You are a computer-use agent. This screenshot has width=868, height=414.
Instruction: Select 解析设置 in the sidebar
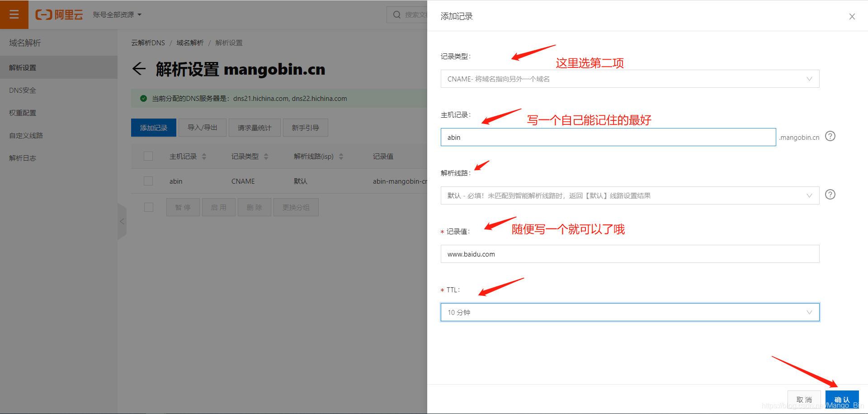click(x=59, y=67)
